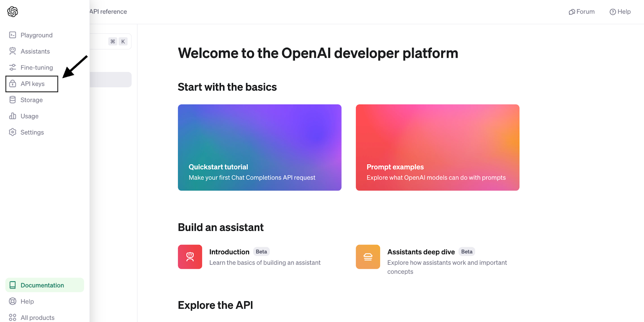
Task: Click the Storage database icon
Action: pyautogui.click(x=12, y=100)
